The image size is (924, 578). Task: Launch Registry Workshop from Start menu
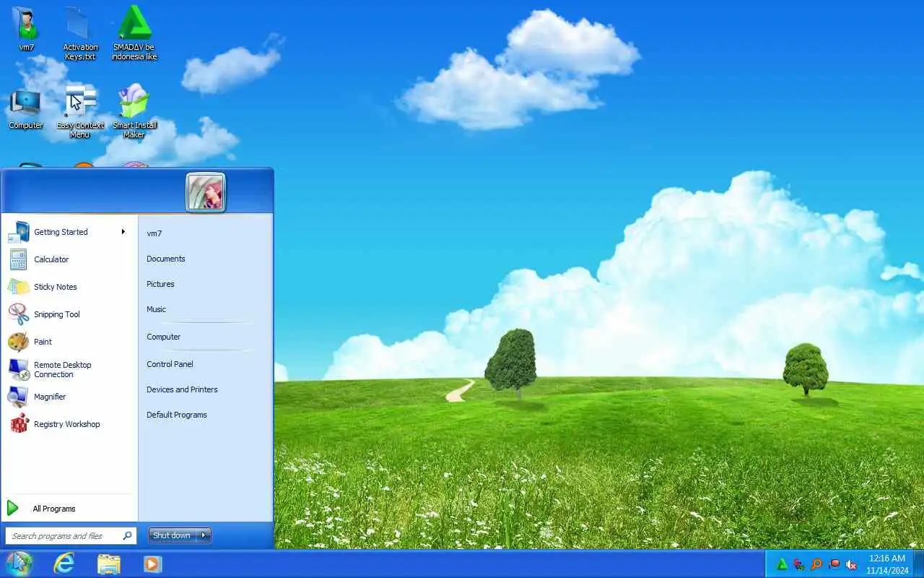click(69, 424)
